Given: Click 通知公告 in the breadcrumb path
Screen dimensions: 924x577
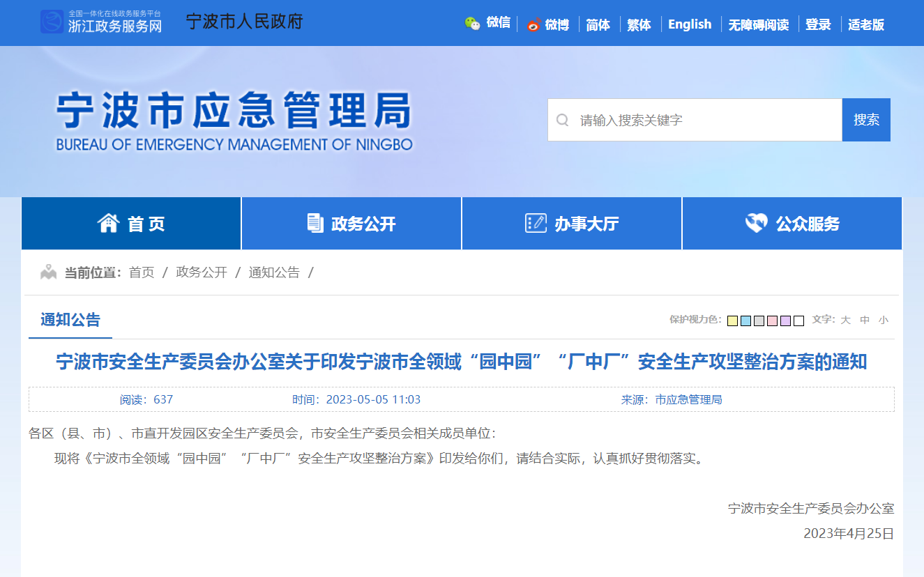Looking at the screenshot, I should coord(274,272).
